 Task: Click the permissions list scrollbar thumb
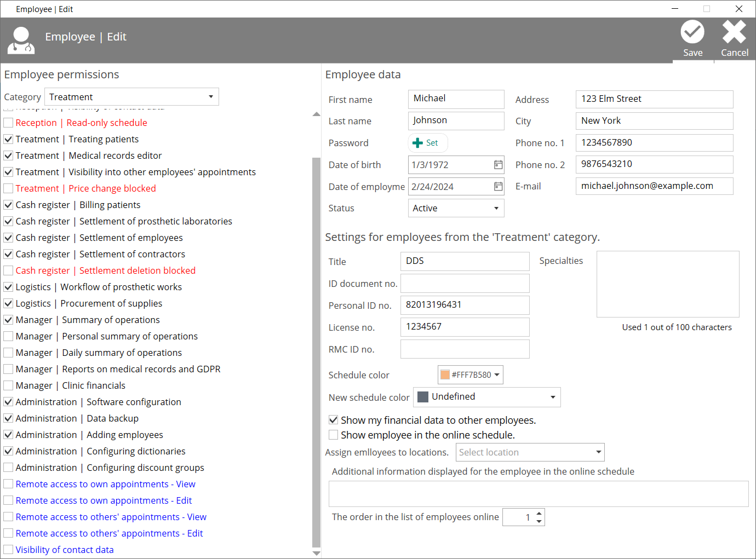[316, 353]
